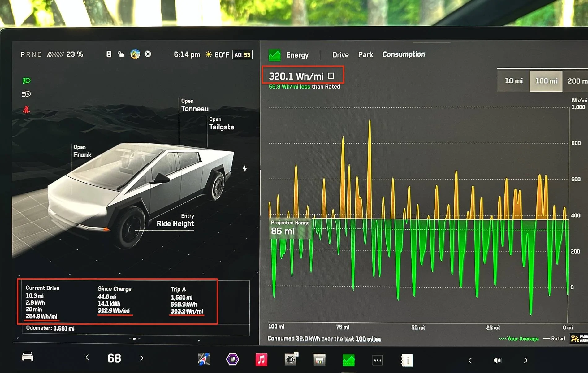Image resolution: width=588 pixels, height=373 pixels.
Task: Launch the navigation app icon
Action: [x=204, y=359]
